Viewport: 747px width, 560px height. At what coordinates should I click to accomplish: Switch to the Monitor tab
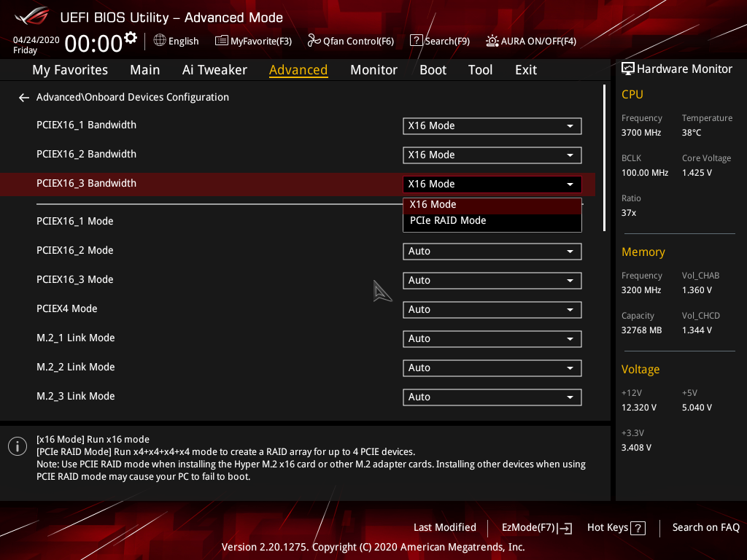click(x=373, y=70)
